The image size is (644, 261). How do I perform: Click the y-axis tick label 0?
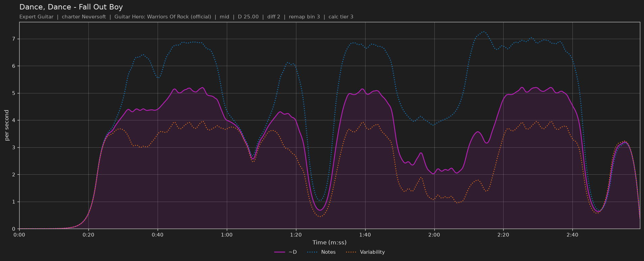point(15,229)
